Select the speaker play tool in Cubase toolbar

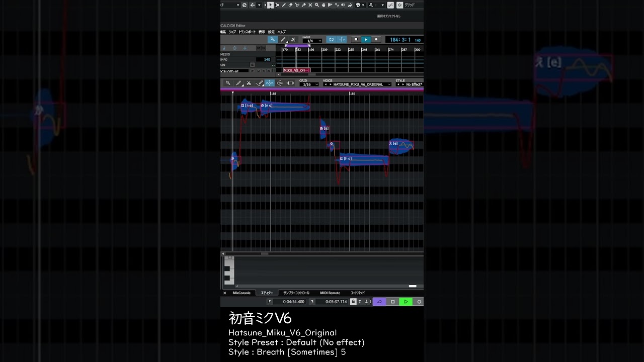(x=343, y=5)
